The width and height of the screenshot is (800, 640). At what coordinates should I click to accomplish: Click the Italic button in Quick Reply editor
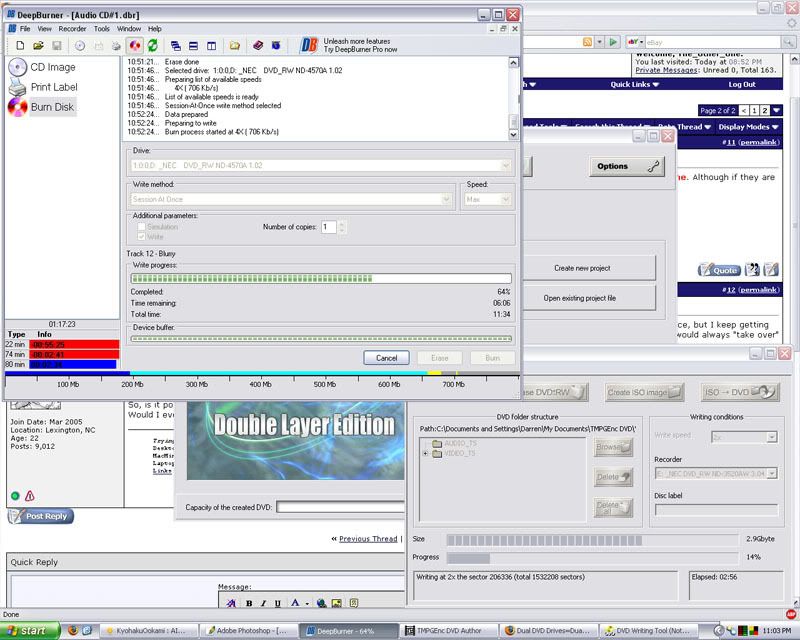(x=263, y=603)
